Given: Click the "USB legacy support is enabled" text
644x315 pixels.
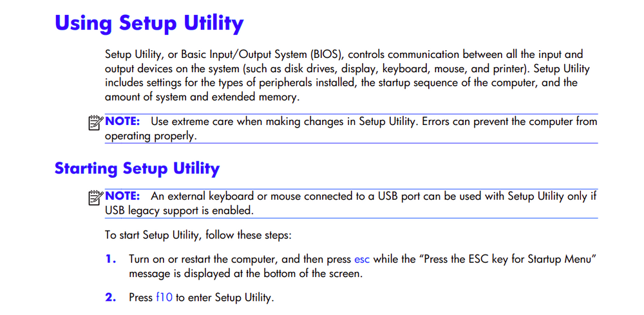Looking at the screenshot, I should [179, 211].
